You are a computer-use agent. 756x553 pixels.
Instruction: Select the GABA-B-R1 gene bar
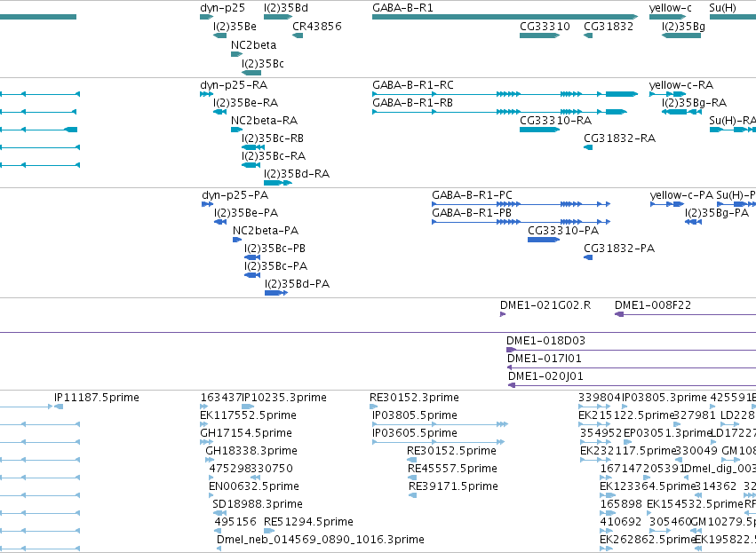pyautogui.click(x=505, y=17)
